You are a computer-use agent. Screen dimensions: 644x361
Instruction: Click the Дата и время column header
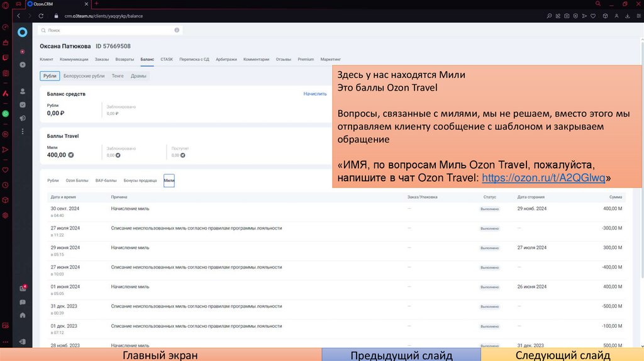click(64, 197)
